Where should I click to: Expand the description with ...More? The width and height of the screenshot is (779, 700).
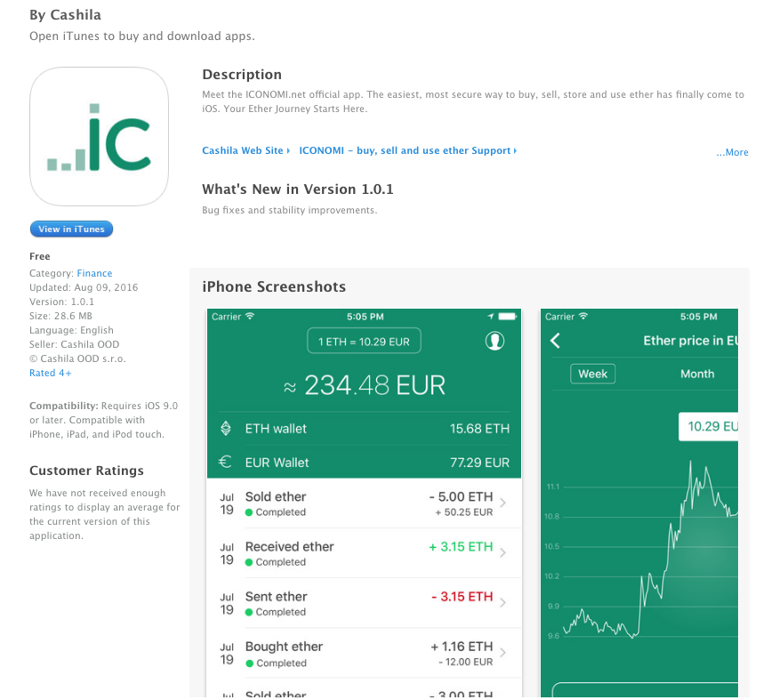[x=732, y=152]
